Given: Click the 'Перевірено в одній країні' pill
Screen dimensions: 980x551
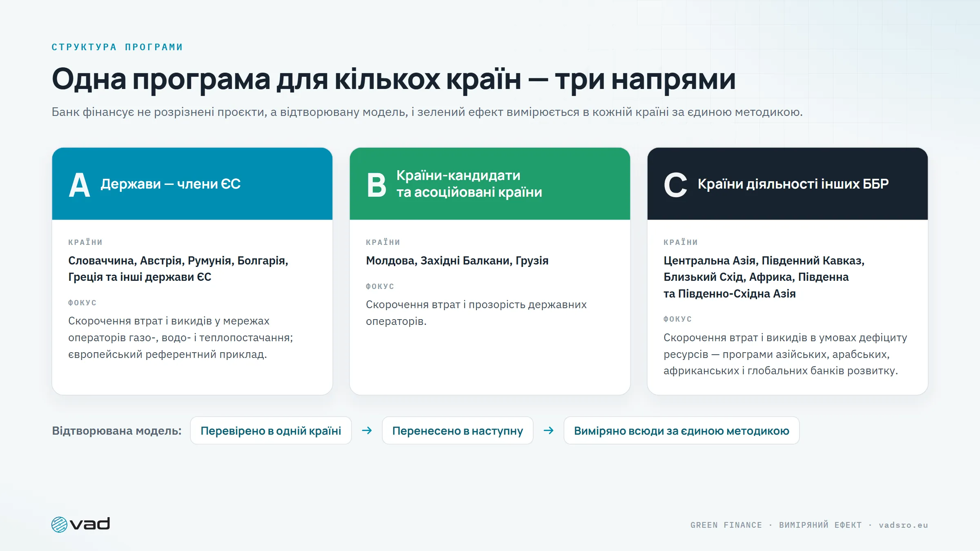Looking at the screenshot, I should (271, 431).
